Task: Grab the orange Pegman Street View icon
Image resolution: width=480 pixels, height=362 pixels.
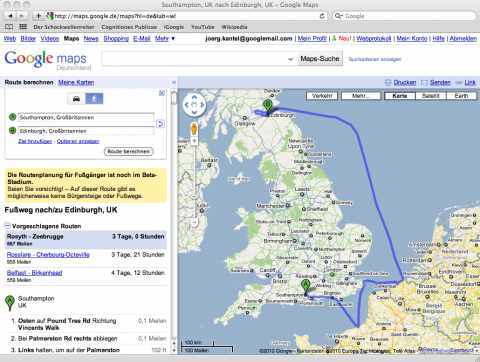Action: (x=194, y=129)
